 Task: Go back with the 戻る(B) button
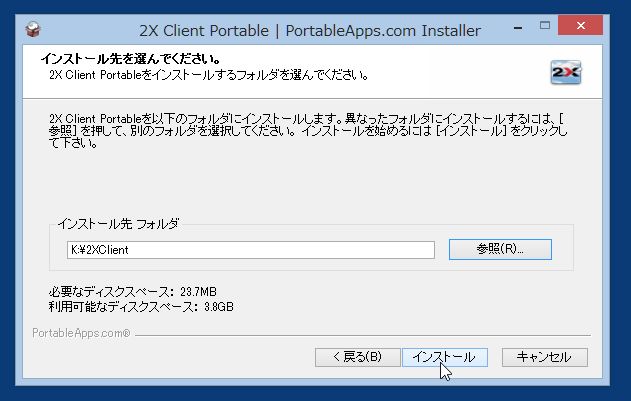(357, 357)
